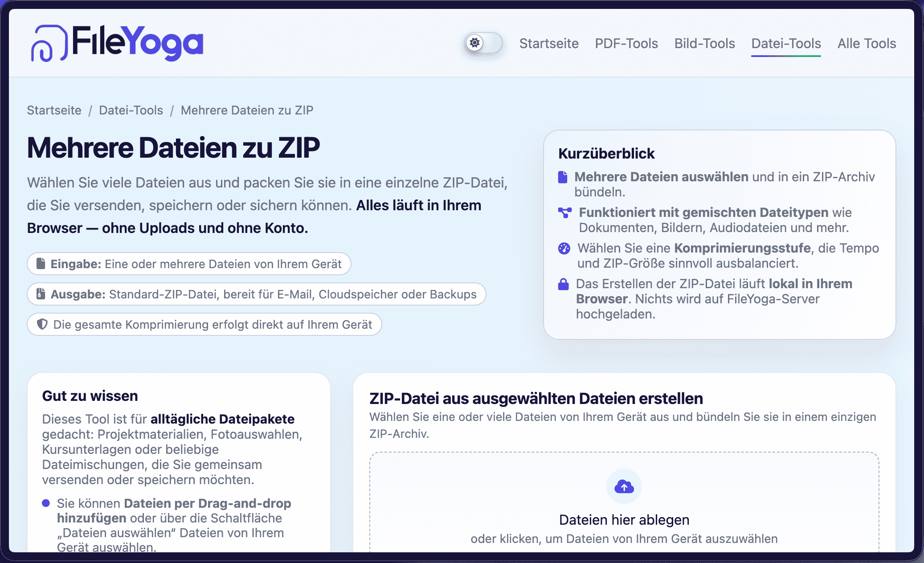
Task: Open Startseite in the top navigation
Action: pos(549,44)
